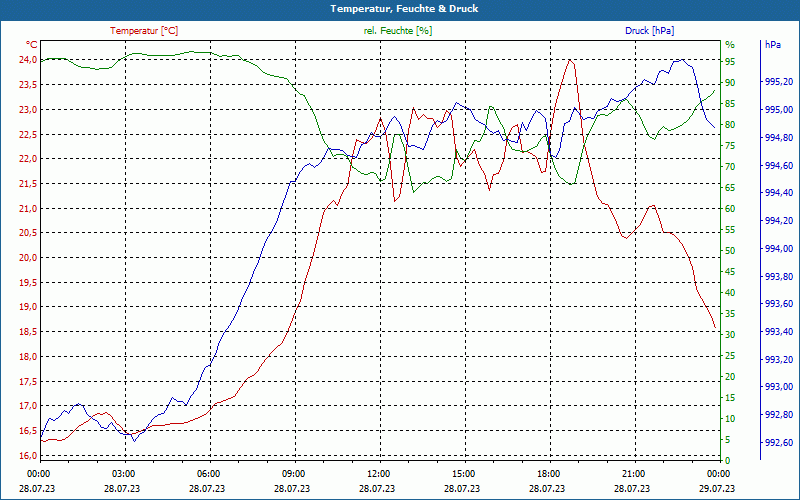Click '17,5' on the temperature axis
Viewport: 800px width, 500px height.
pos(28,382)
